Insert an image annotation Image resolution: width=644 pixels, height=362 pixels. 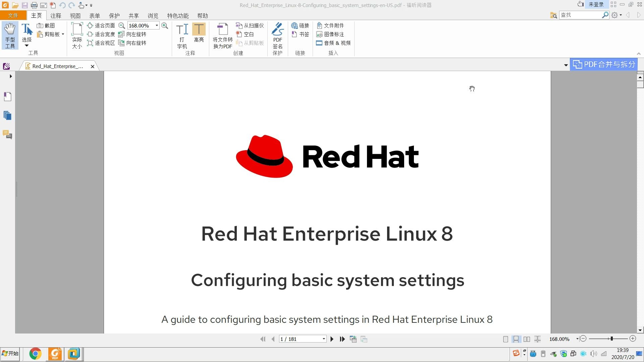[330, 34]
